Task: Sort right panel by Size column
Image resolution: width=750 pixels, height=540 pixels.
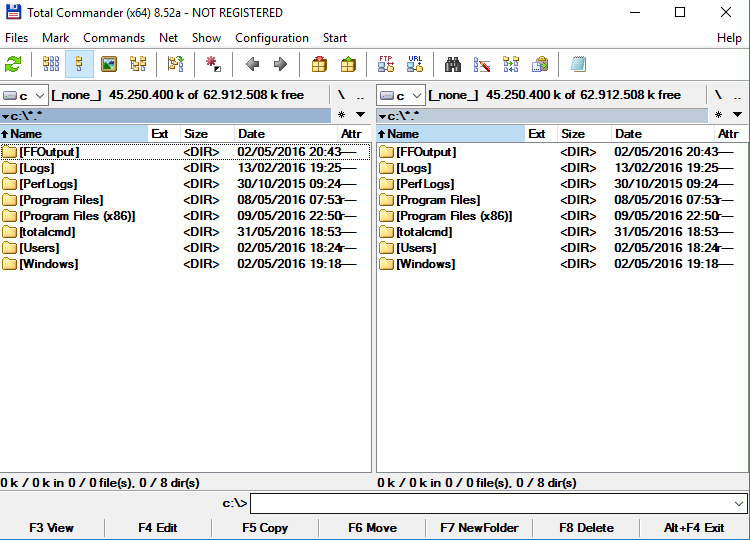Action: [585, 134]
